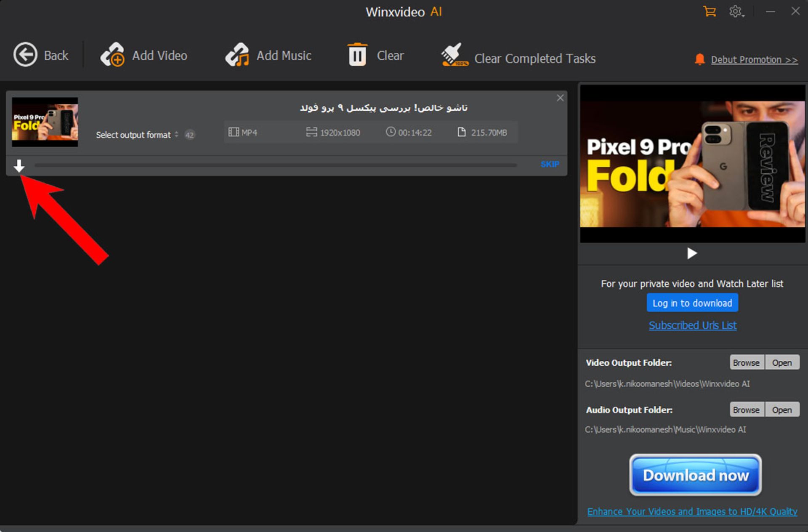Click the Clear Completed Tasks broom icon

tap(454, 55)
